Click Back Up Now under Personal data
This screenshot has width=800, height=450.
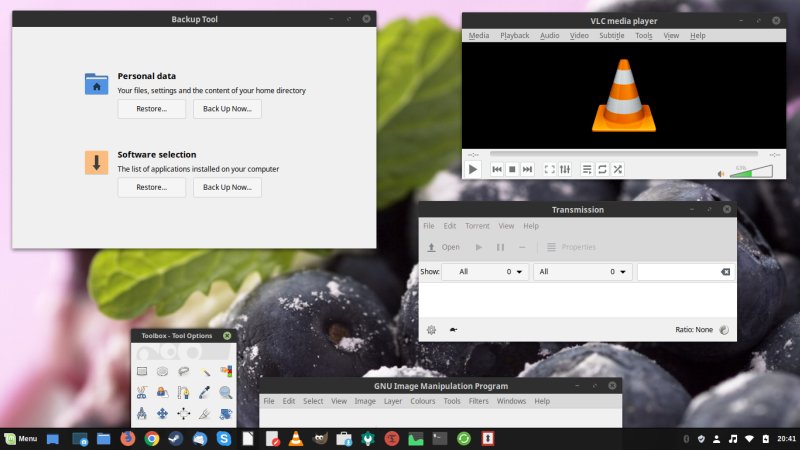(227, 109)
